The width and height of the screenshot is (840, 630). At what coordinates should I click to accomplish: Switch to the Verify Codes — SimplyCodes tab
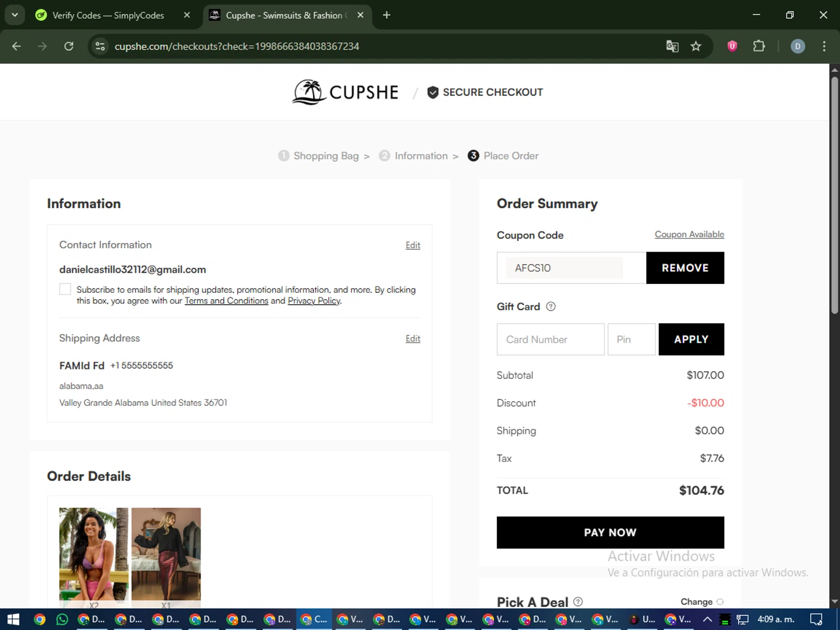click(x=108, y=15)
